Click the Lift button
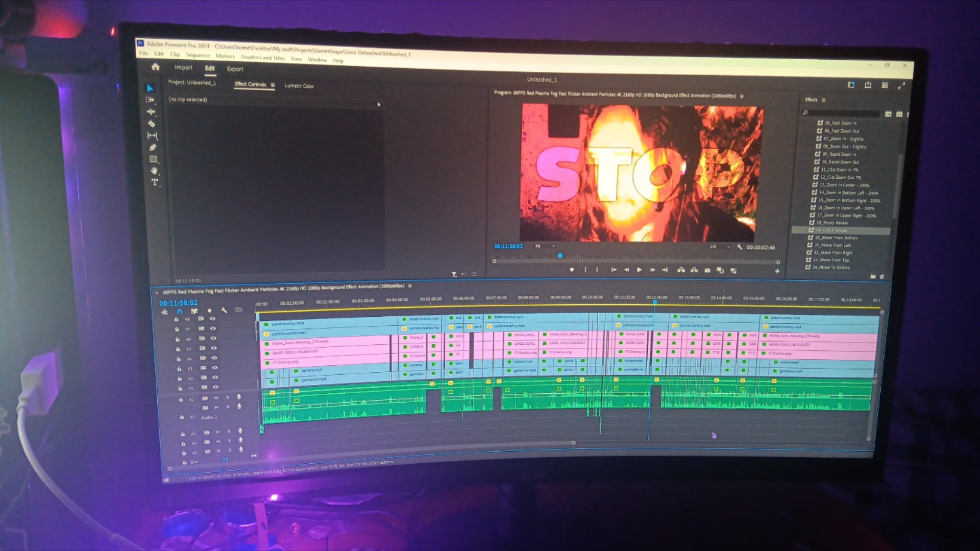 (x=681, y=270)
